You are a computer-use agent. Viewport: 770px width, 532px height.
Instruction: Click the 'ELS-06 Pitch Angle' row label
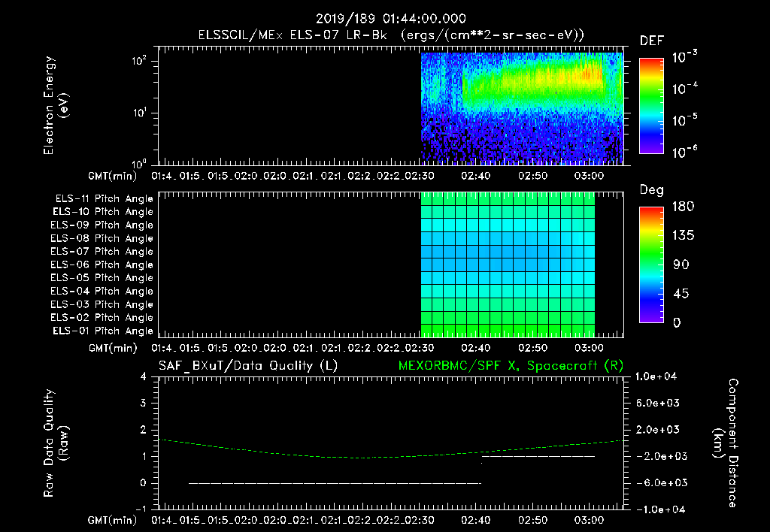coord(102,265)
